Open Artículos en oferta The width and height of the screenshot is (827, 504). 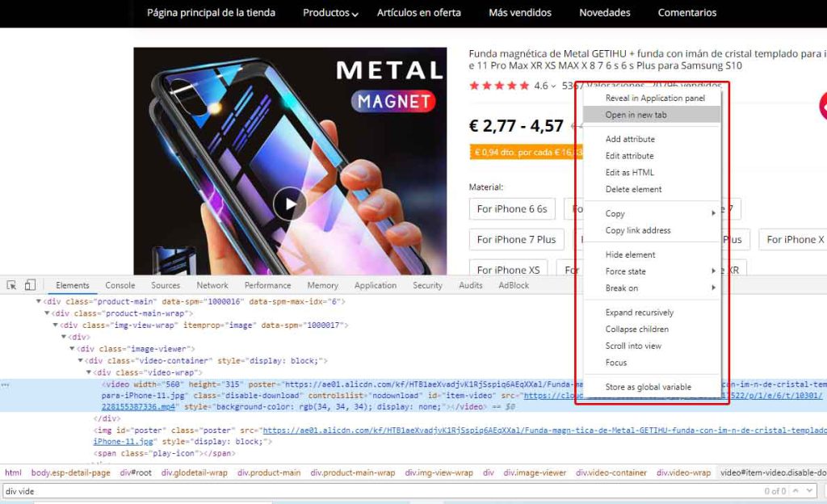coord(419,13)
